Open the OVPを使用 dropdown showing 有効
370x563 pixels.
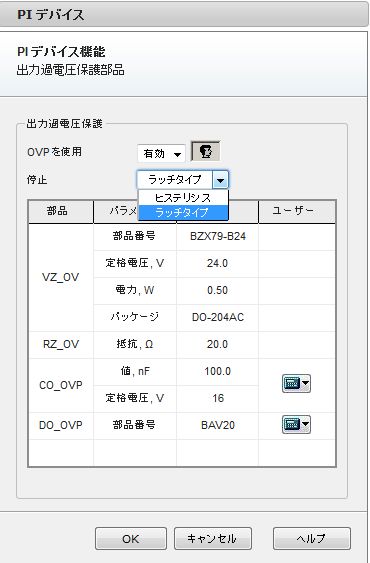(x=161, y=154)
